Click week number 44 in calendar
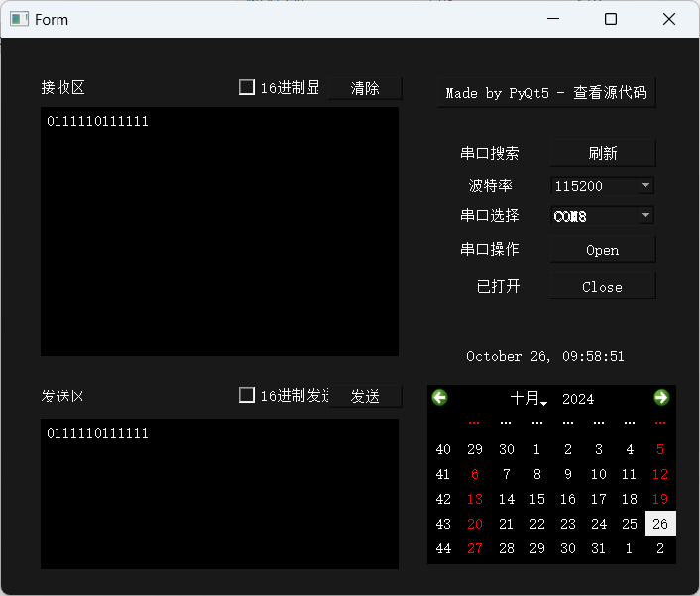This screenshot has width=700, height=596. click(x=443, y=548)
